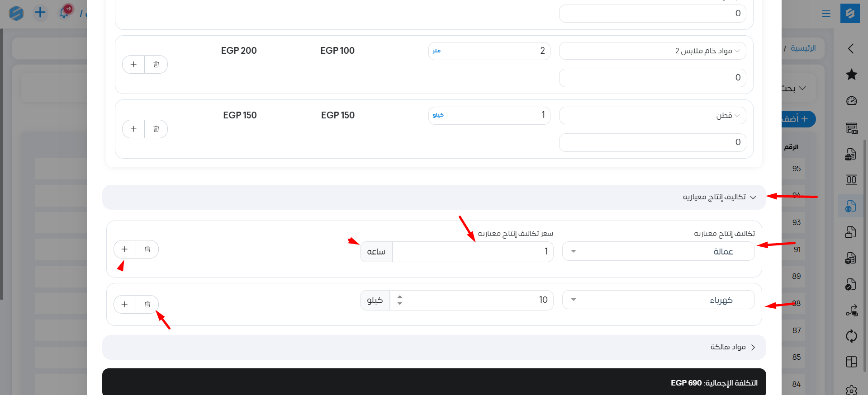Delete the قطن material row
Image resolution: width=868 pixels, height=395 pixels.
[x=156, y=129]
